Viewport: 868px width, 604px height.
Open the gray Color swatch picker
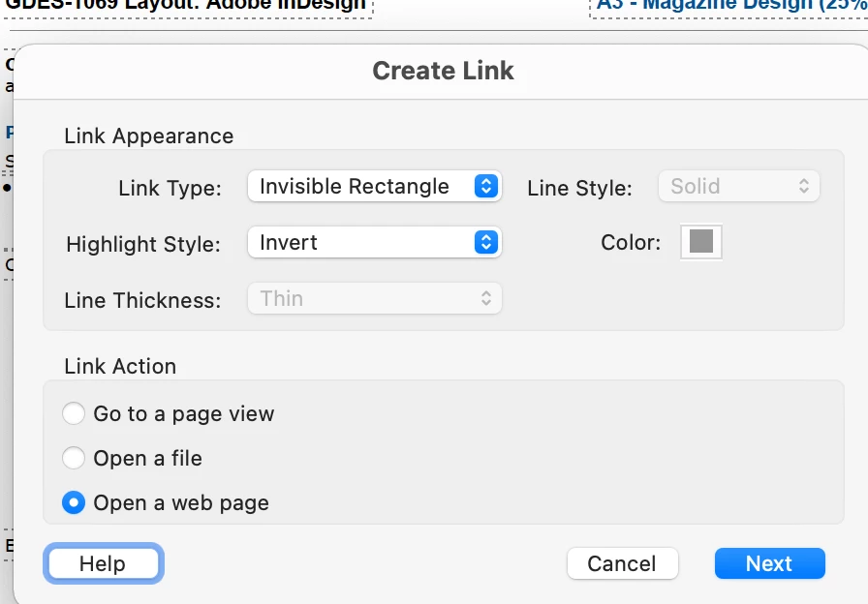(701, 243)
